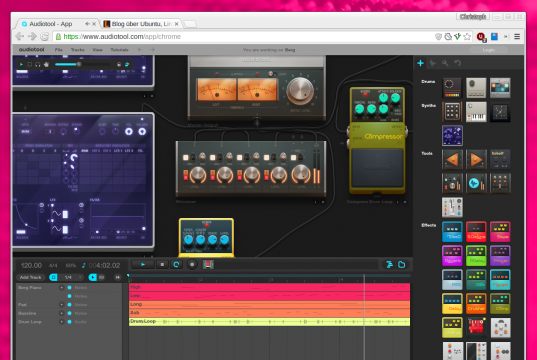Viewport: 537px width, 360px height.
Task: Click the Login button
Action: (x=488, y=50)
